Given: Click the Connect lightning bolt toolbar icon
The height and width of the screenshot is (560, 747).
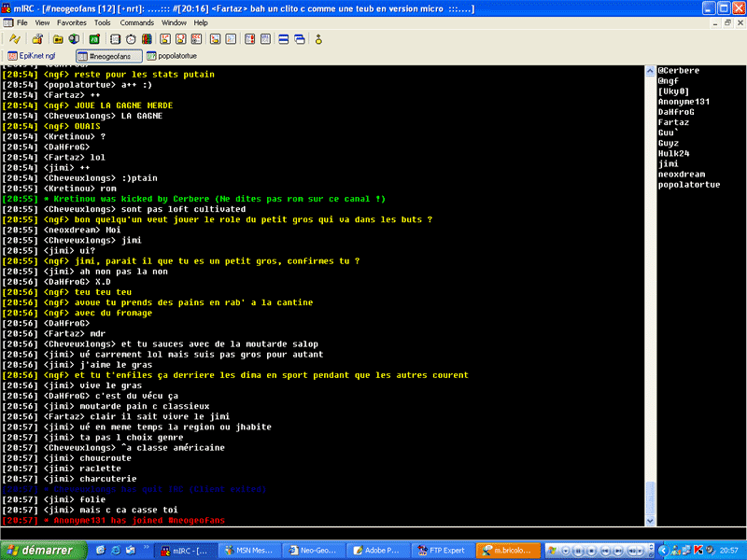Looking at the screenshot, I should [x=14, y=39].
